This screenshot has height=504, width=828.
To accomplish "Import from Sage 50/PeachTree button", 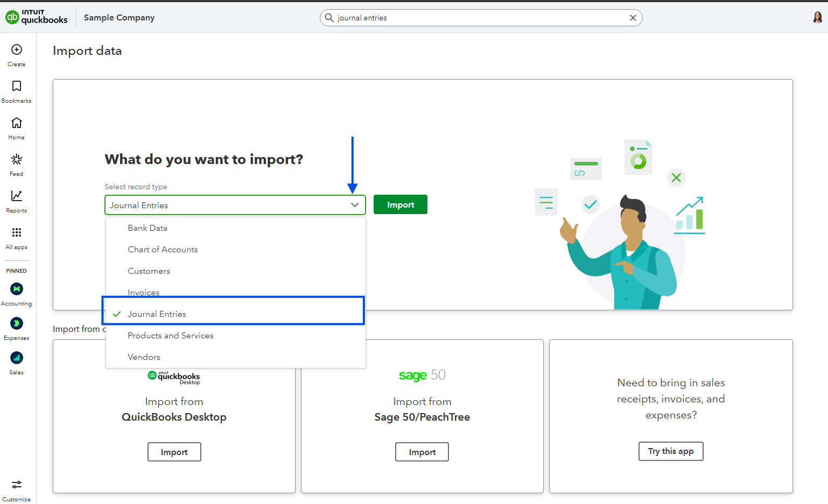I will [422, 452].
